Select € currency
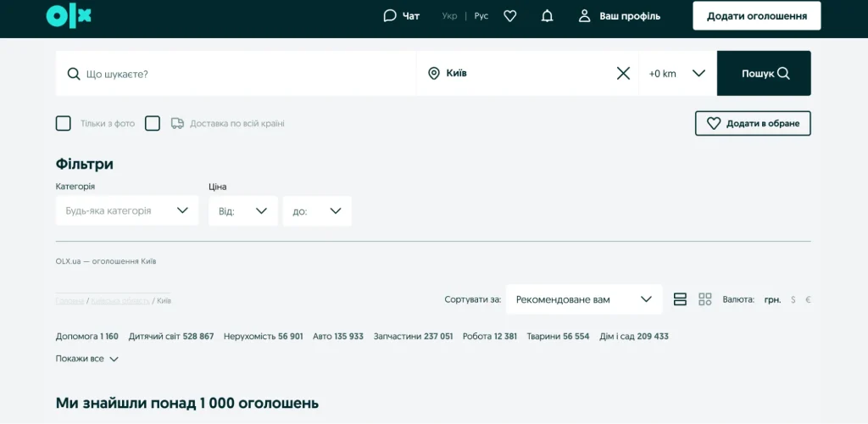This screenshot has height=424, width=868. coord(808,299)
